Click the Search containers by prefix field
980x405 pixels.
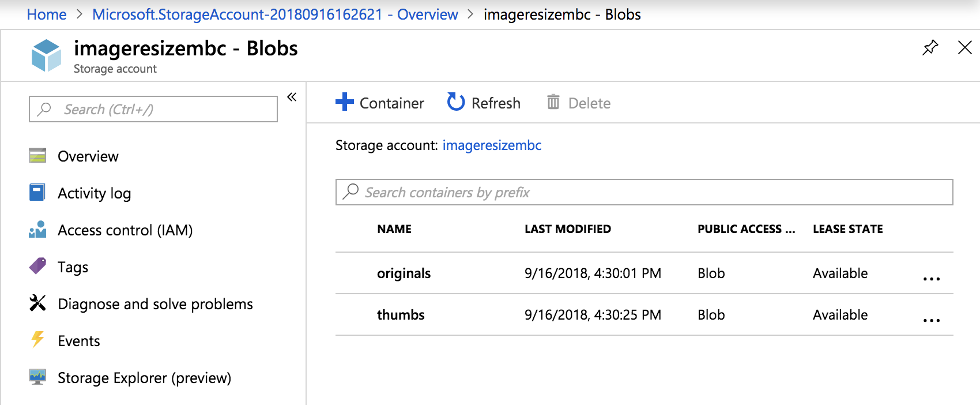[644, 192]
